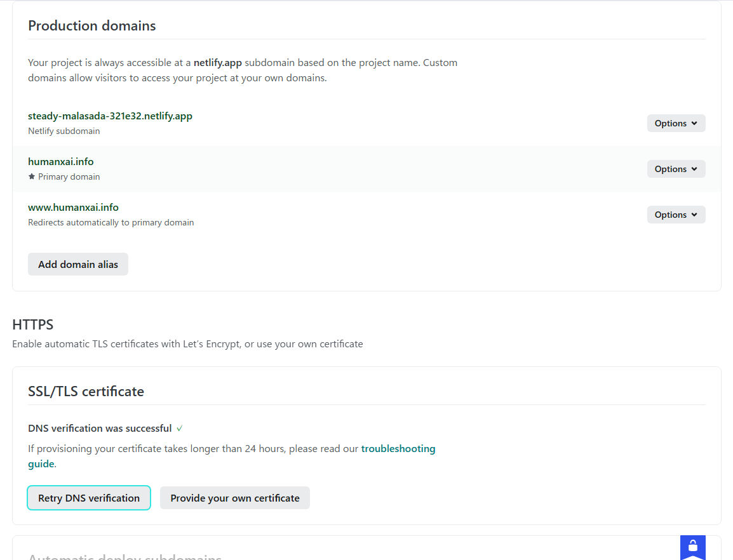Click the green DNS verification checkmark
The width and height of the screenshot is (733, 560).
tap(180, 429)
